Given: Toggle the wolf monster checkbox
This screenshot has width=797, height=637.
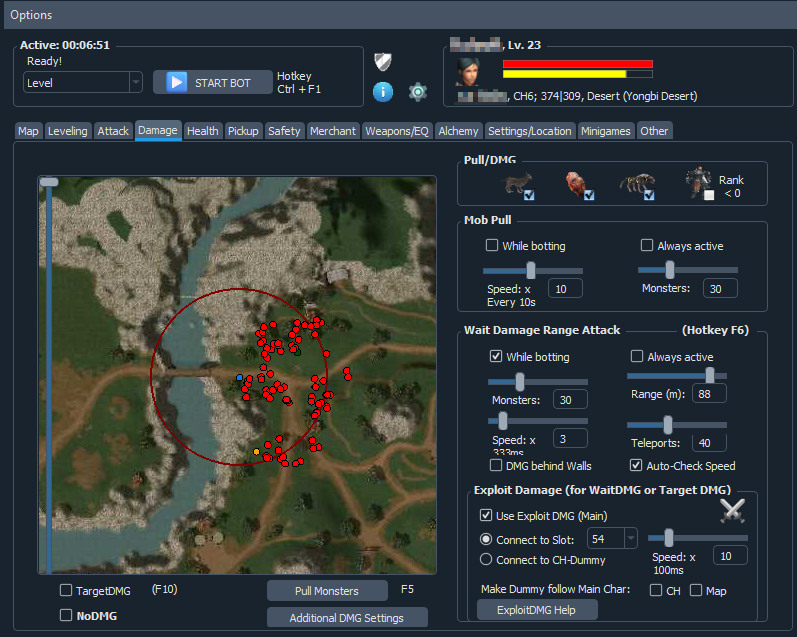Looking at the screenshot, I should coord(529,195).
